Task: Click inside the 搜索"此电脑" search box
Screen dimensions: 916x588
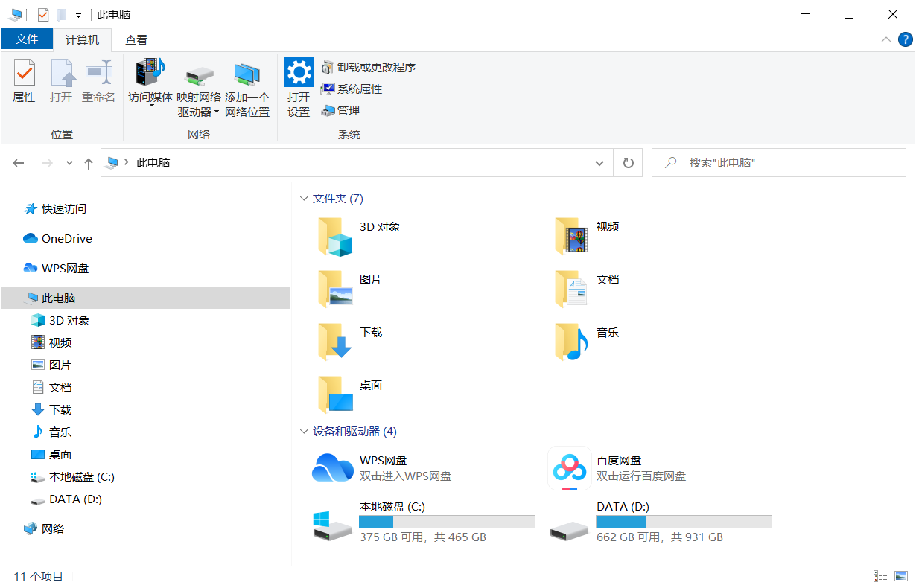Action: tap(778, 162)
